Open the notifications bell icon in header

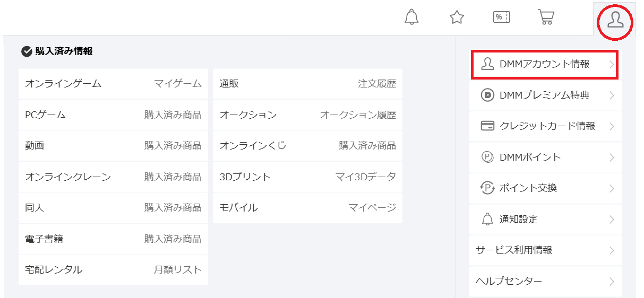(411, 17)
